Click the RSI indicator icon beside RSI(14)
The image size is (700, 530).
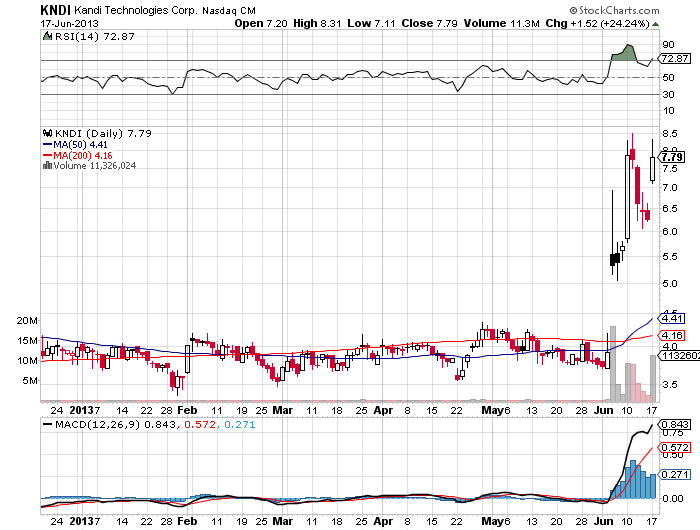[x=47, y=36]
